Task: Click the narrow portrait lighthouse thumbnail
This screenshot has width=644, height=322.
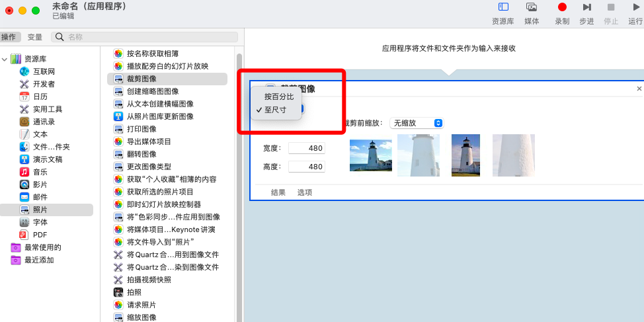Action: [465, 155]
